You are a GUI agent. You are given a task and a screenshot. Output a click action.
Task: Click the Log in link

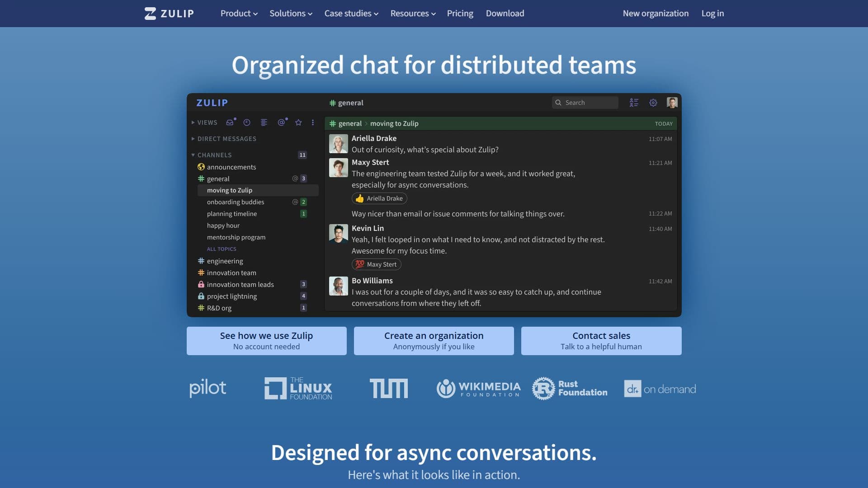pyautogui.click(x=712, y=14)
